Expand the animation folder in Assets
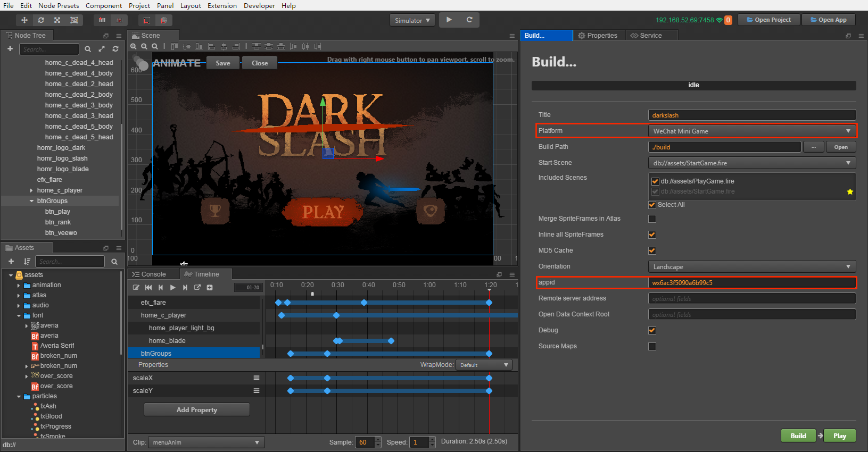Screen dimensions: 868x452 pyautogui.click(x=19, y=285)
